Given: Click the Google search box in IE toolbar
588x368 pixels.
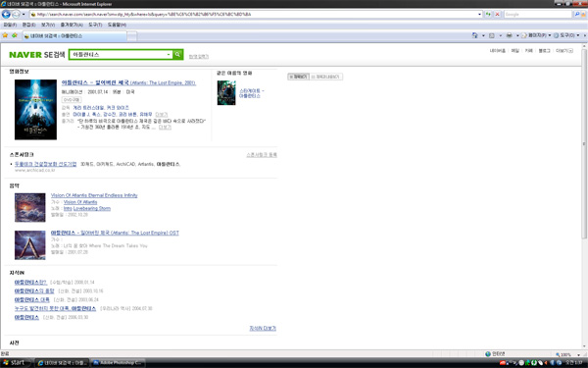Looking at the screenshot, I should pyautogui.click(x=538, y=15).
